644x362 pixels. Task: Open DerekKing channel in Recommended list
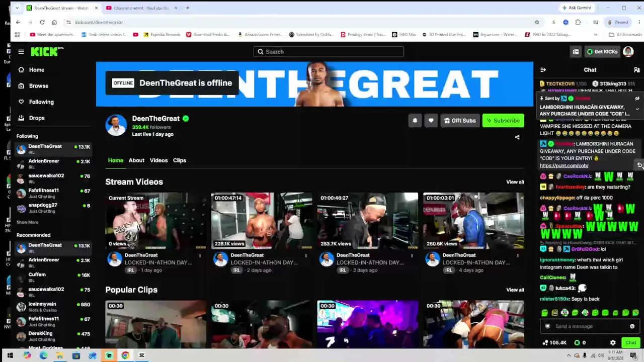coord(53,336)
